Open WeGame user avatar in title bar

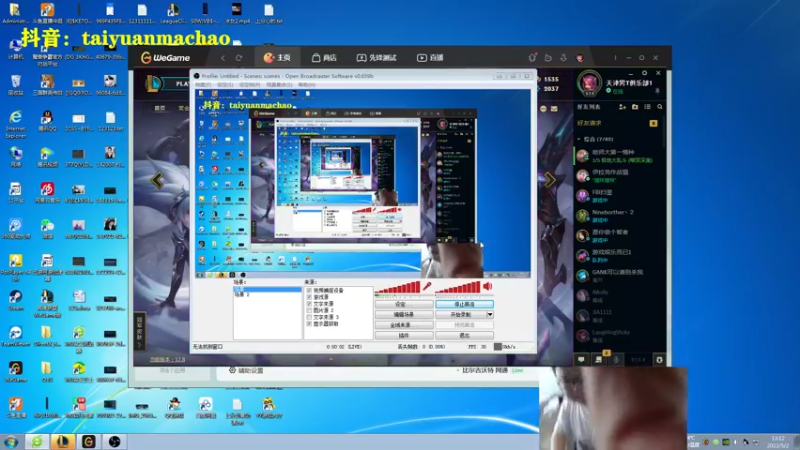[x=580, y=58]
